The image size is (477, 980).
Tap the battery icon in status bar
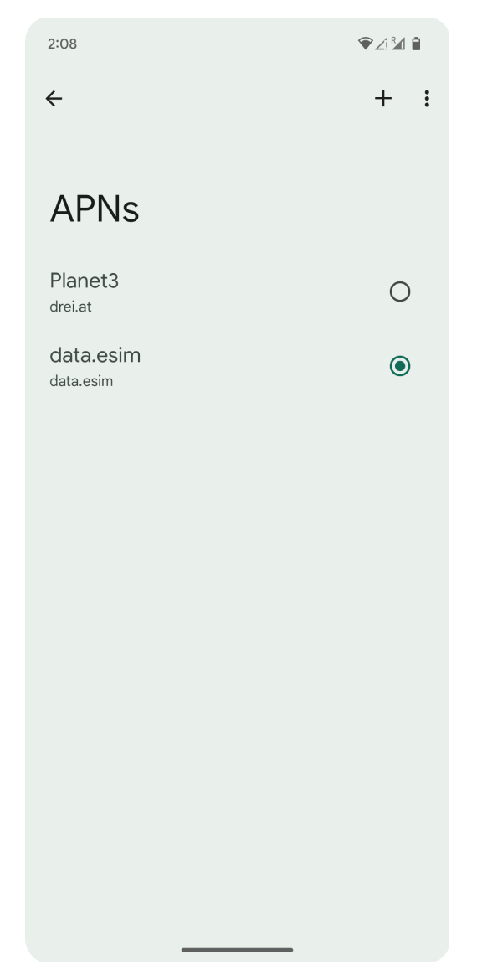[x=417, y=43]
